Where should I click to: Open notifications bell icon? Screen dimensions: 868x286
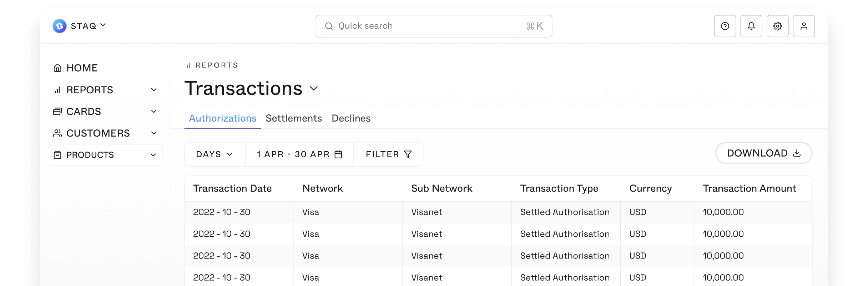751,26
